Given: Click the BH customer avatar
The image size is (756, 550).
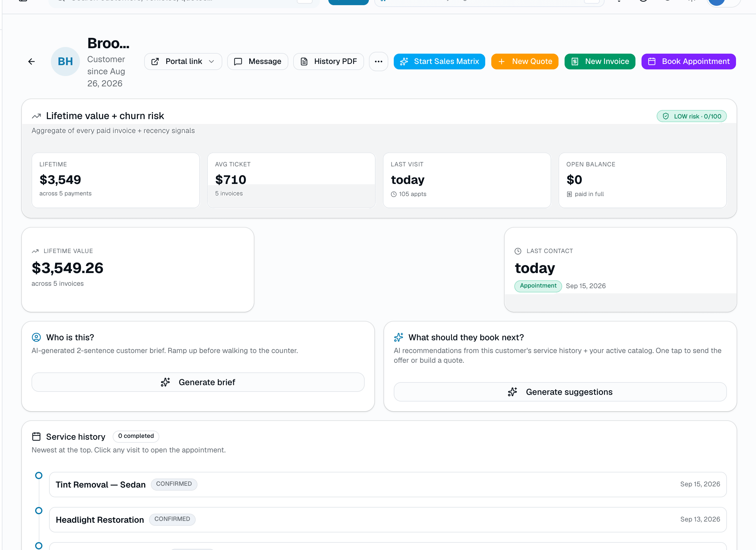Looking at the screenshot, I should pos(65,62).
